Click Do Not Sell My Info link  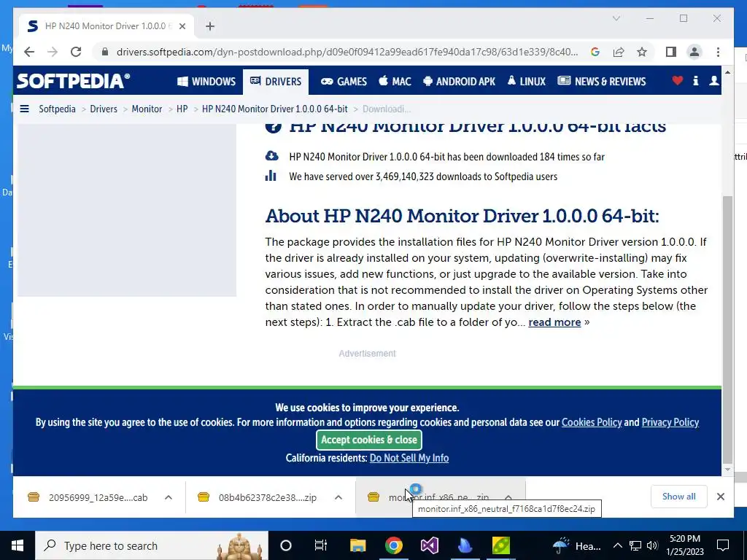(409, 458)
